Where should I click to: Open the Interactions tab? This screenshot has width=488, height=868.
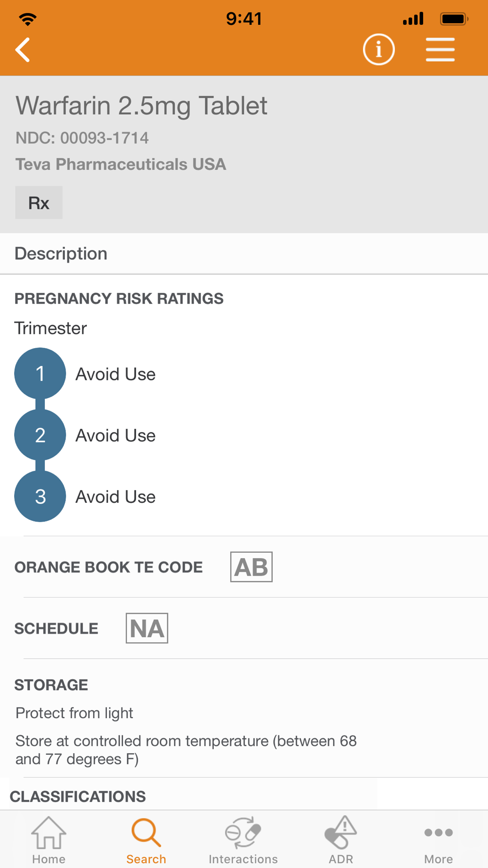243,840
